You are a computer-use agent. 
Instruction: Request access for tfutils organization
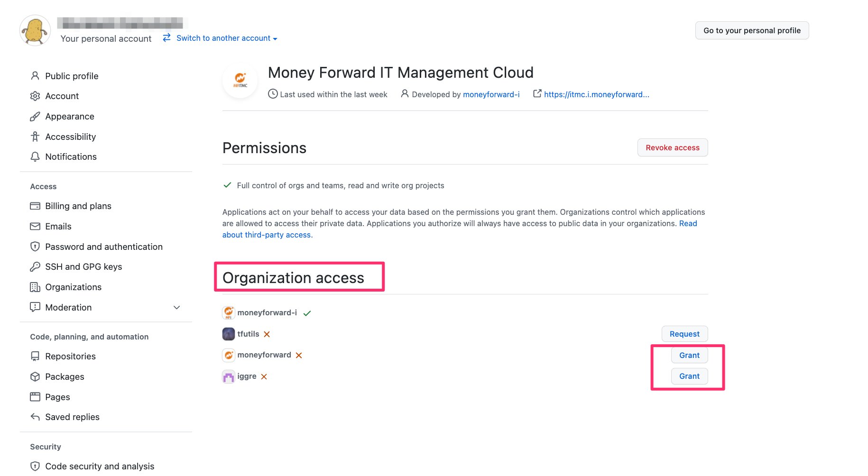click(684, 334)
